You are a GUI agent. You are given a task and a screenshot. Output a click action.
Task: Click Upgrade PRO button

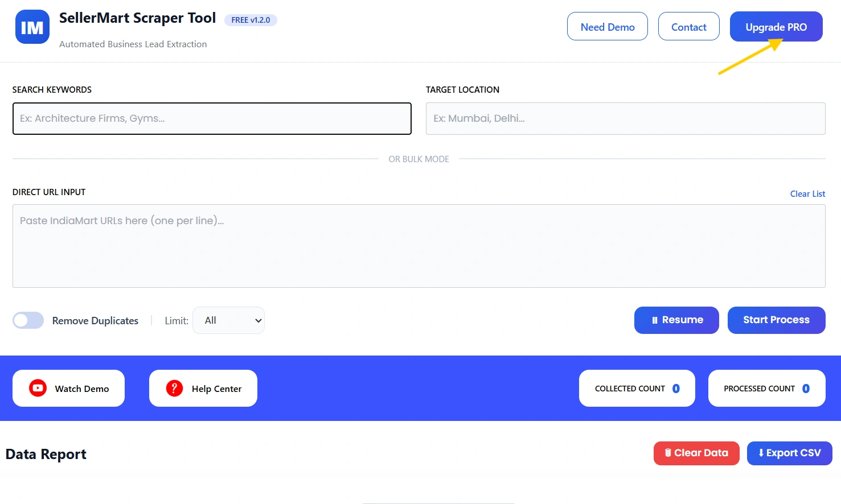776,27
